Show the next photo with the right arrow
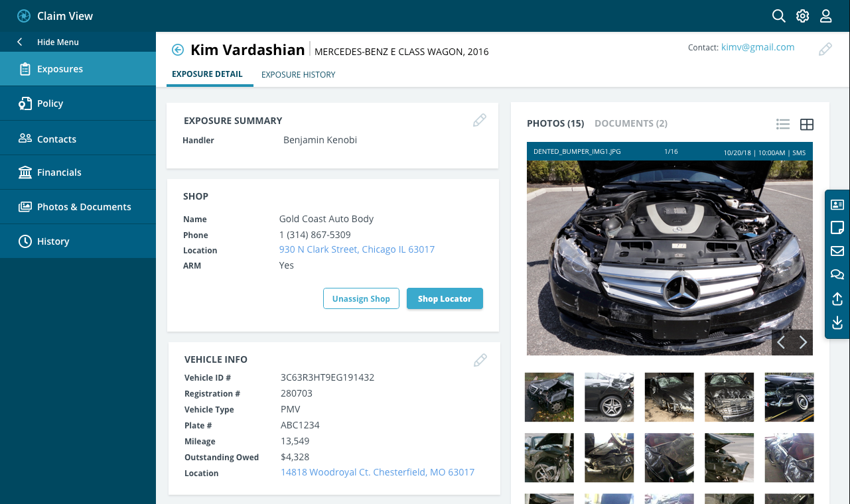 coord(803,342)
